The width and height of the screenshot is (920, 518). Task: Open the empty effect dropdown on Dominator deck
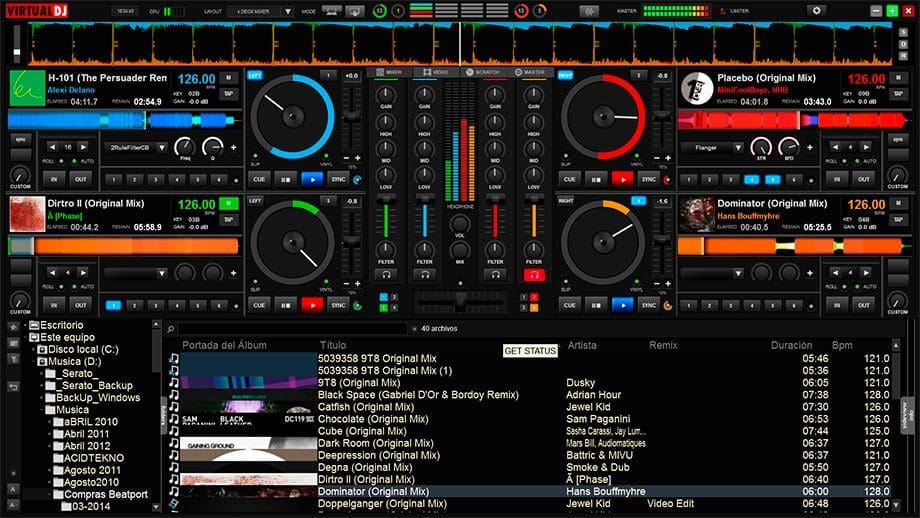tap(738, 273)
